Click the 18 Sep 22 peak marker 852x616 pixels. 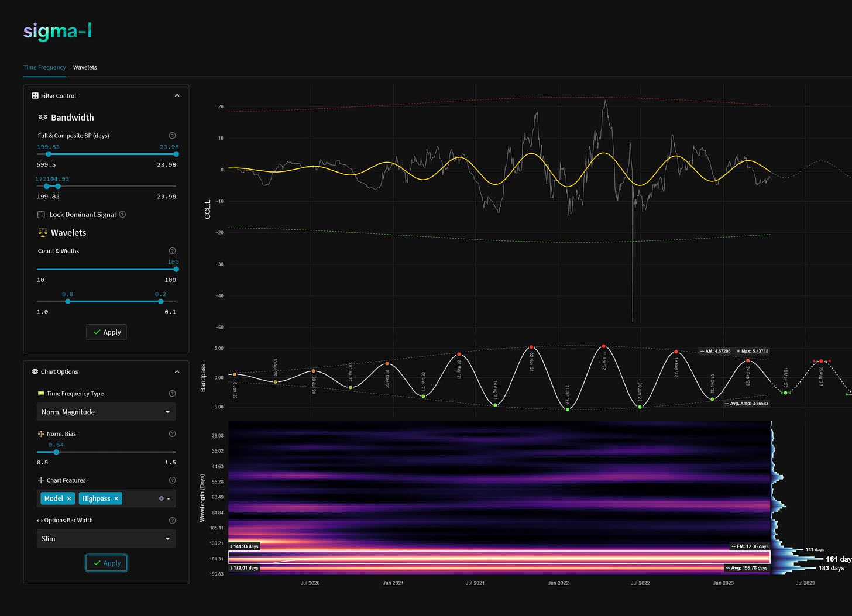click(x=676, y=352)
